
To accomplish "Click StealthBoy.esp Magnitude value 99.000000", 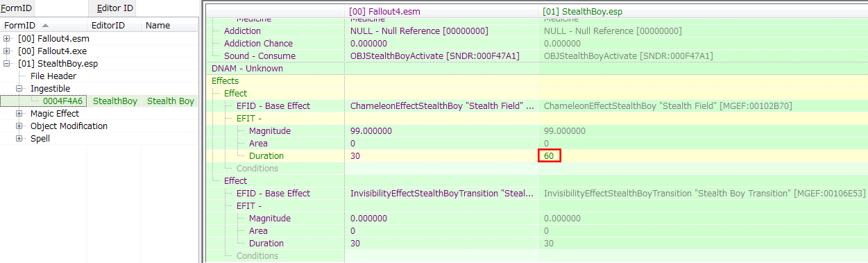I will coord(565,131).
